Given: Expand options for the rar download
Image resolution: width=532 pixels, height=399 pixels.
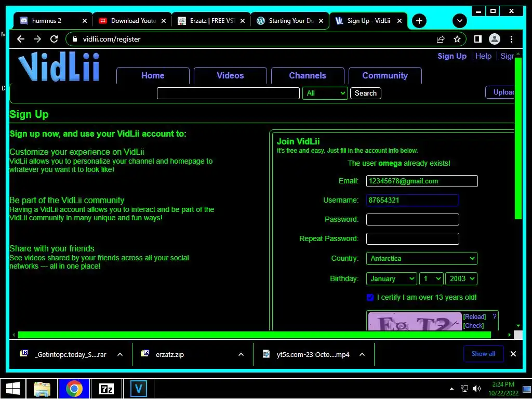Looking at the screenshot, I should (120, 354).
